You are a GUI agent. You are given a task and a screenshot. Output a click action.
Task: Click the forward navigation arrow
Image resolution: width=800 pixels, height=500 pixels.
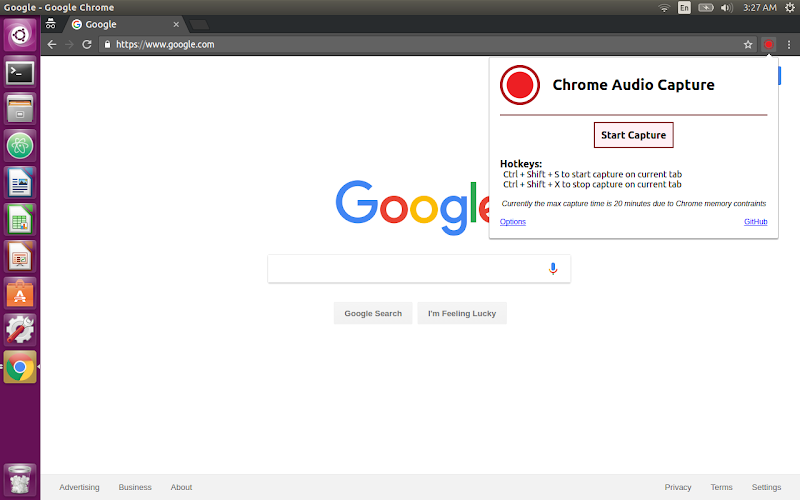coord(69,44)
